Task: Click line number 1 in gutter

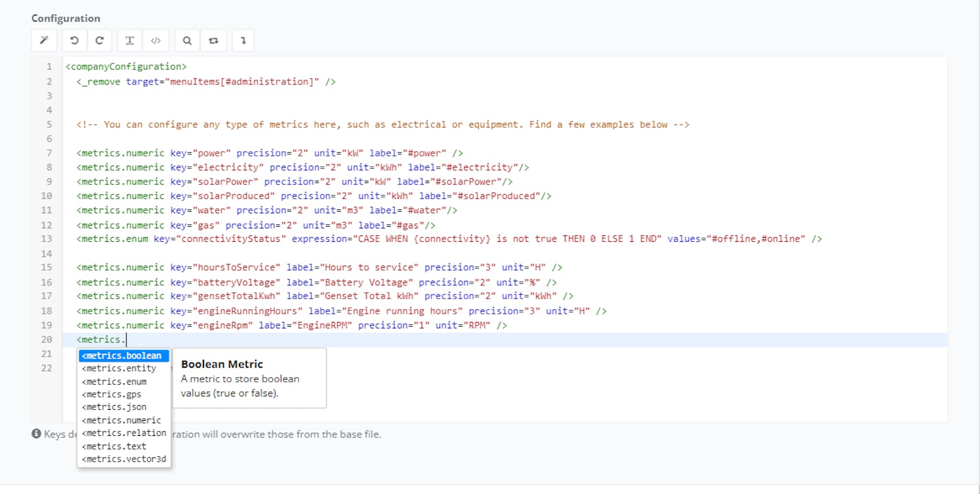Action: [49, 67]
